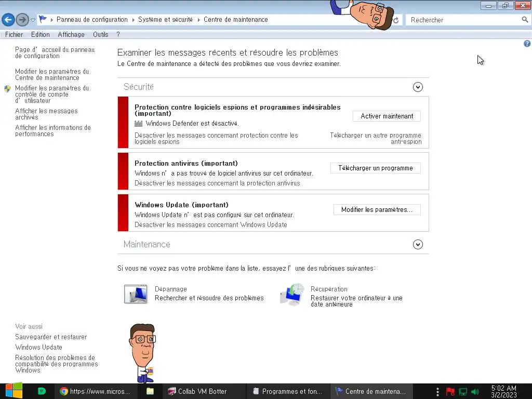Screen dimensions: 532x399
Task: Click the search magnifier icon
Action: (525, 20)
